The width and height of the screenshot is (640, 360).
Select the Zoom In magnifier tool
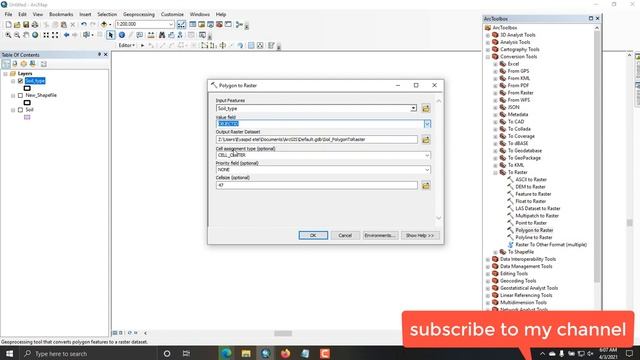pyautogui.click(x=8, y=35)
